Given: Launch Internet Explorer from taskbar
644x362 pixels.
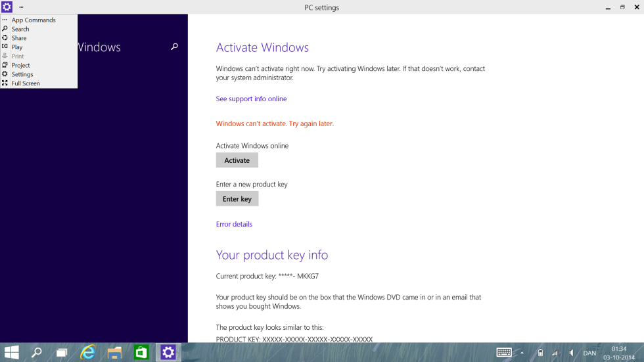Looking at the screenshot, I should [88, 353].
